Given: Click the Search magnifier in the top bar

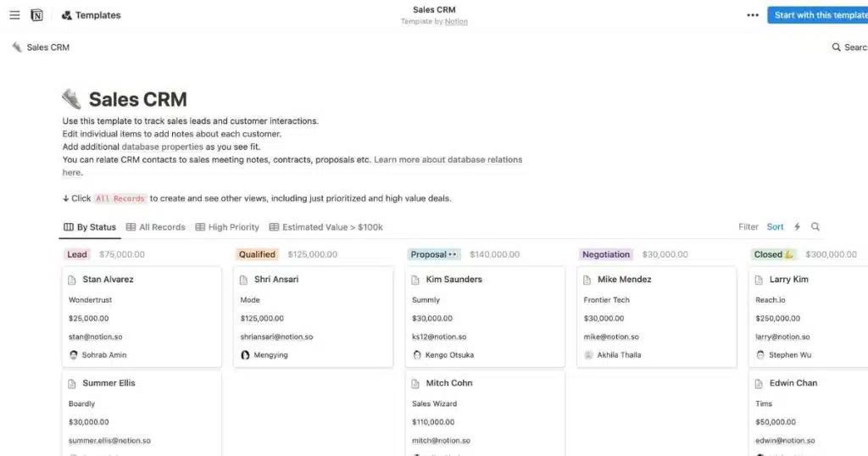Looking at the screenshot, I should tap(836, 47).
